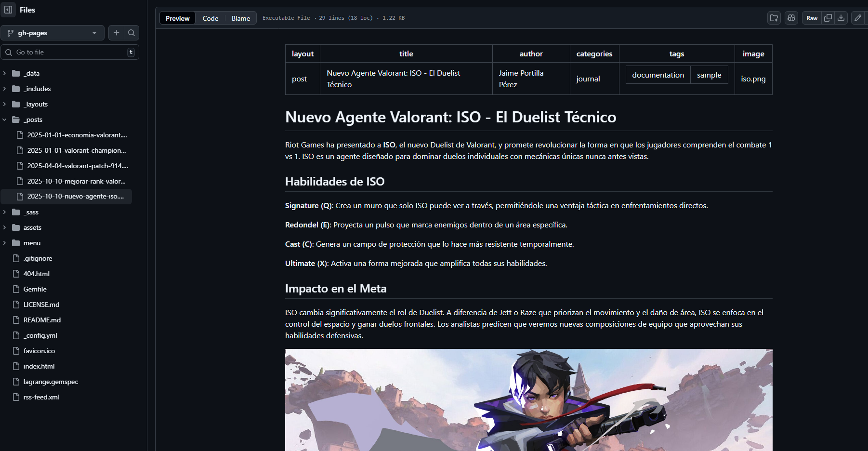
Task: Open the _config.yml file
Action: pyautogui.click(x=41, y=335)
